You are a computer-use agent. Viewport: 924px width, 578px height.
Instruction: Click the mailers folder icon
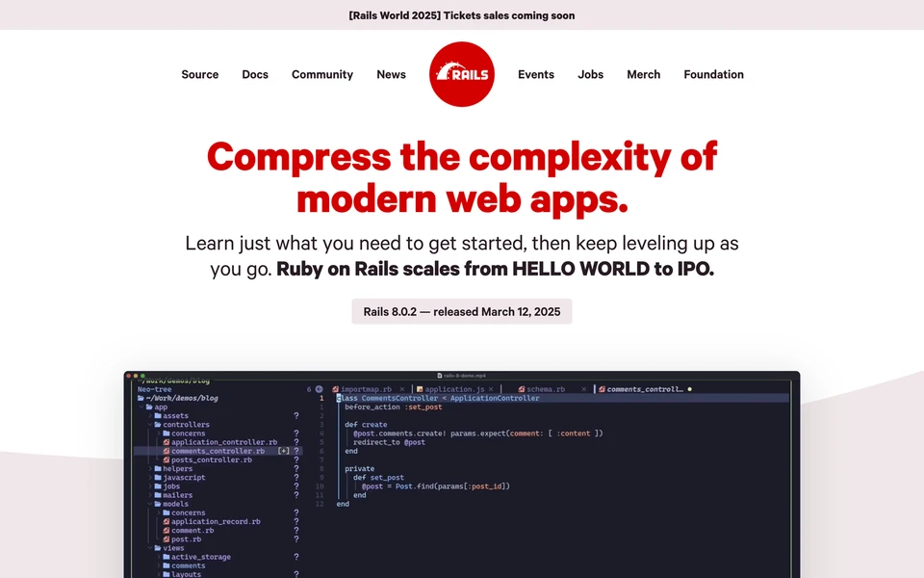158,495
